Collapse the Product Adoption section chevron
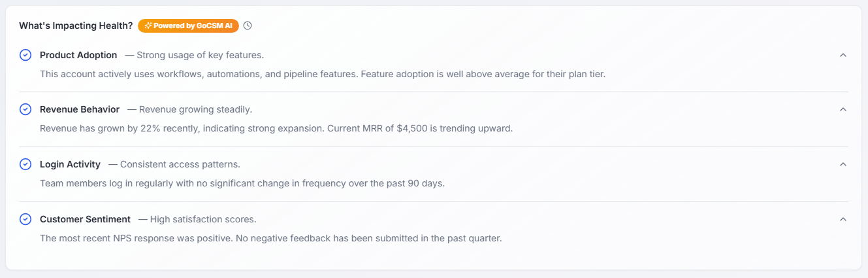 (x=843, y=55)
